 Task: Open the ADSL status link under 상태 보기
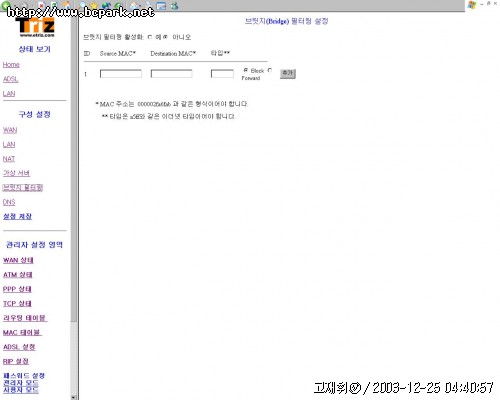click(10, 79)
